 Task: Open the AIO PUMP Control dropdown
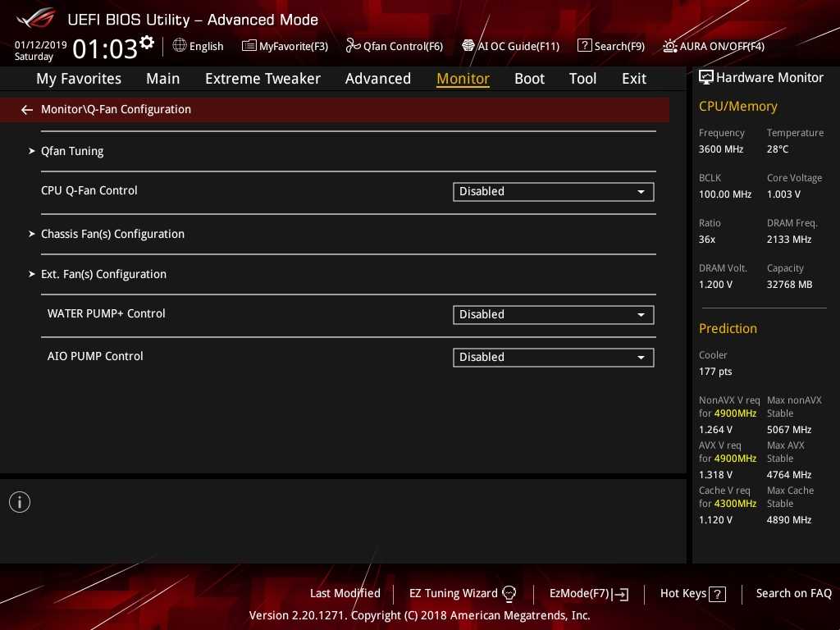point(553,358)
